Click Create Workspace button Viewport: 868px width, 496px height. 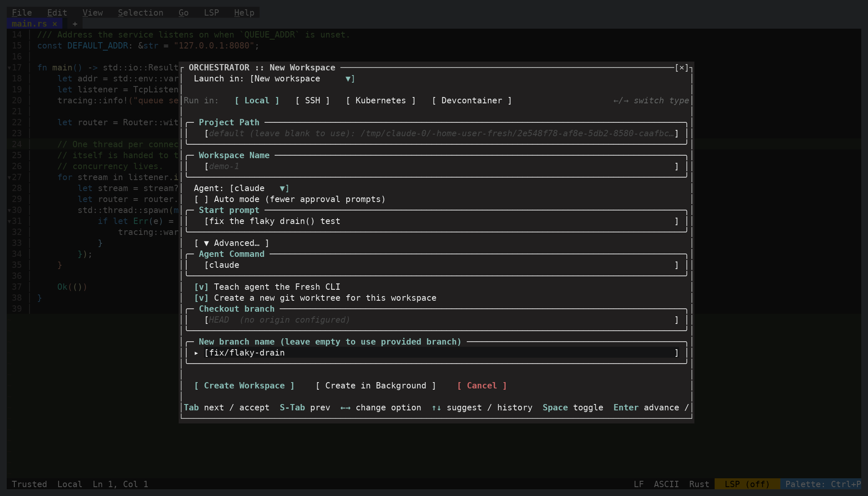[x=244, y=385]
